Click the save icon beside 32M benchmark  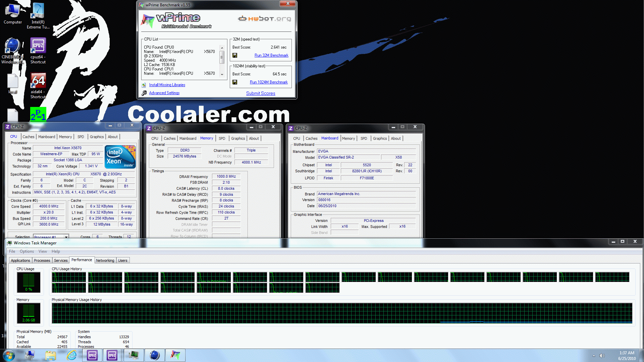point(235,55)
